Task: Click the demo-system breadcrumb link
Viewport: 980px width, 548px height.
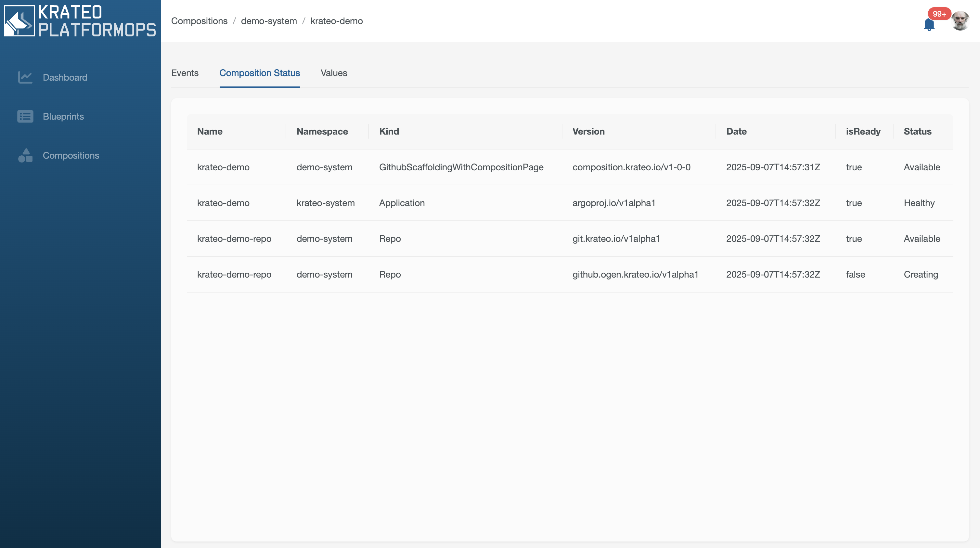Action: coord(269,21)
